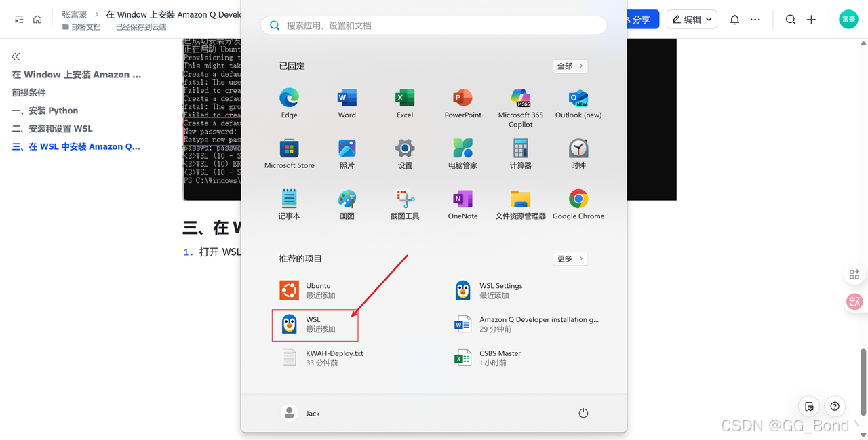
Task: Open WSL recently added item
Action: [315, 325]
